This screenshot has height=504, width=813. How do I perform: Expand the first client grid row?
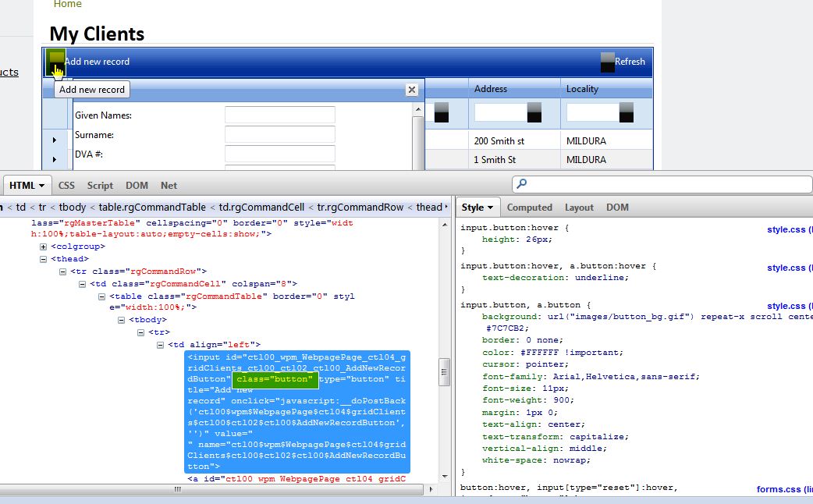pyautogui.click(x=55, y=140)
